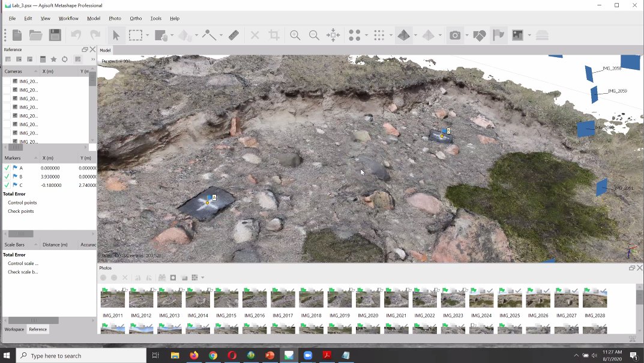This screenshot has width=644, height=363.
Task: Click the Zoom In magnifier on the toolbar
Action: pos(295,35)
